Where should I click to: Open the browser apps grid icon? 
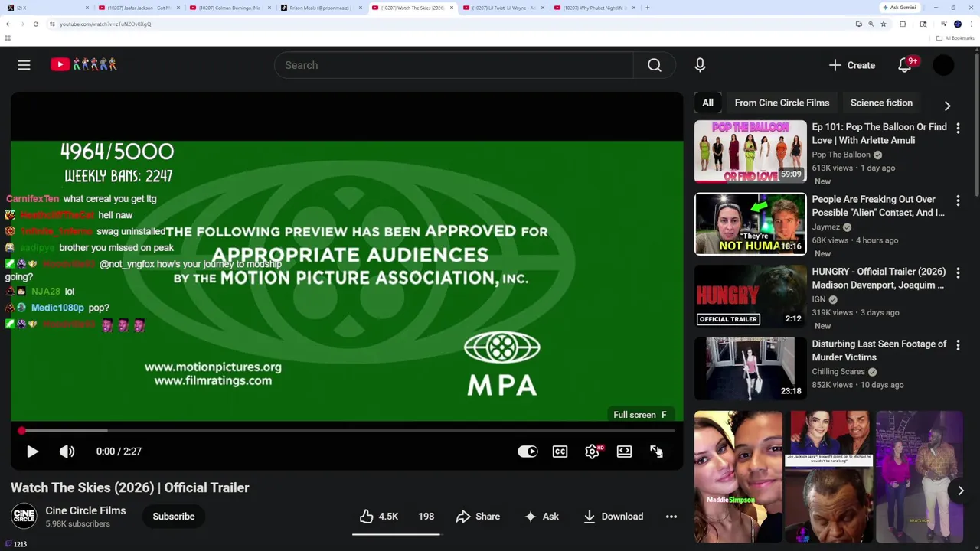pos(8,38)
